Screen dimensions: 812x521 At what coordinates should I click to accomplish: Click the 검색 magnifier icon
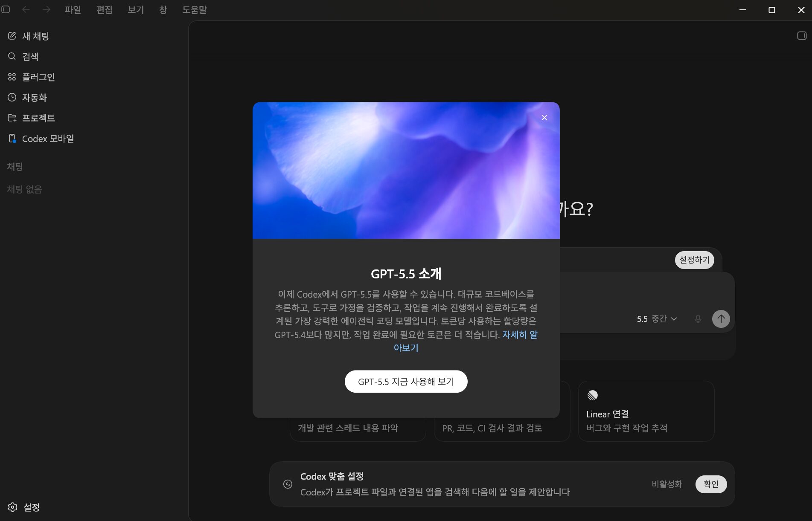(12, 56)
